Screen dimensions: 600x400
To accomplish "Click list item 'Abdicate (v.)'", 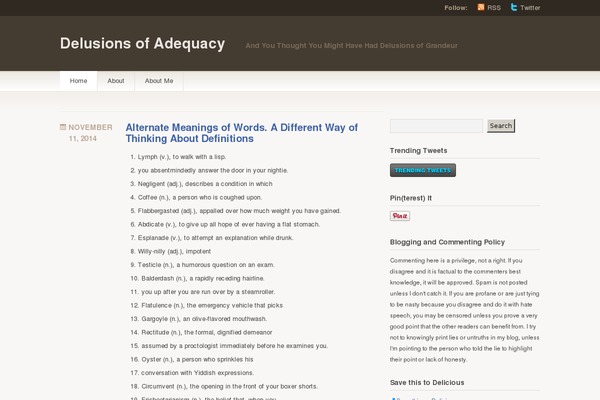I will (x=228, y=224).
